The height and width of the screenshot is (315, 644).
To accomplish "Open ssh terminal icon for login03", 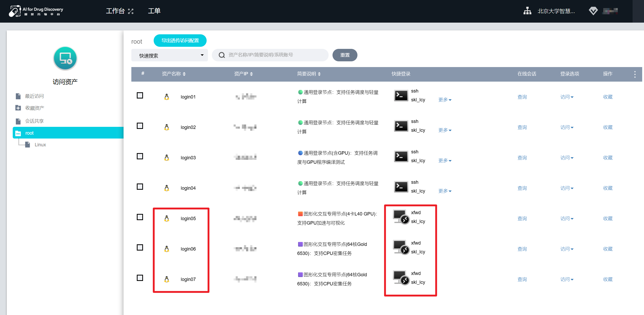I will pos(401,156).
